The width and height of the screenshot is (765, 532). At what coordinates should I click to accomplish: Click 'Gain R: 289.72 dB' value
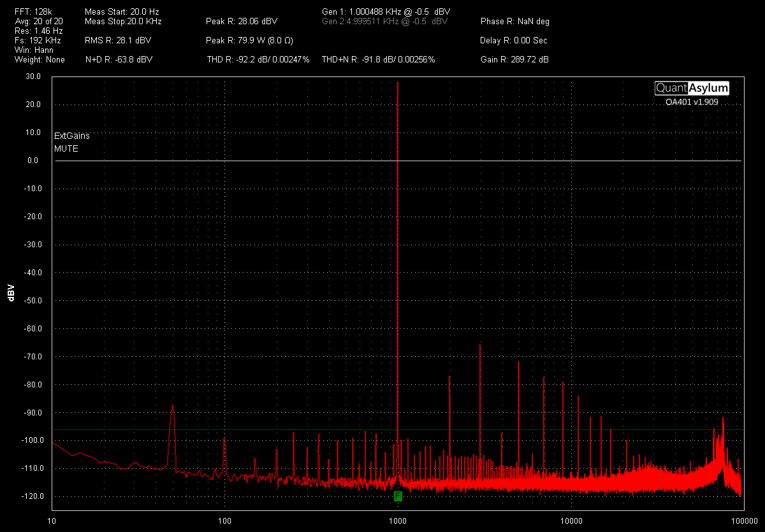click(514, 59)
